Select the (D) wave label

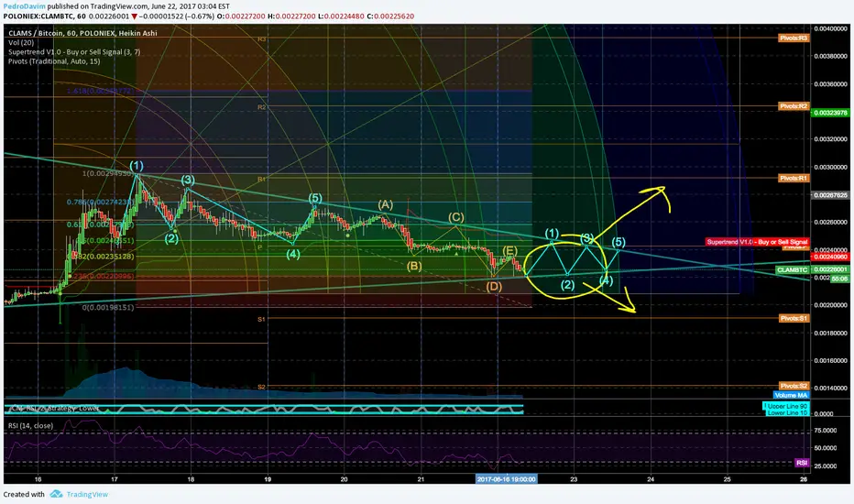[494, 286]
